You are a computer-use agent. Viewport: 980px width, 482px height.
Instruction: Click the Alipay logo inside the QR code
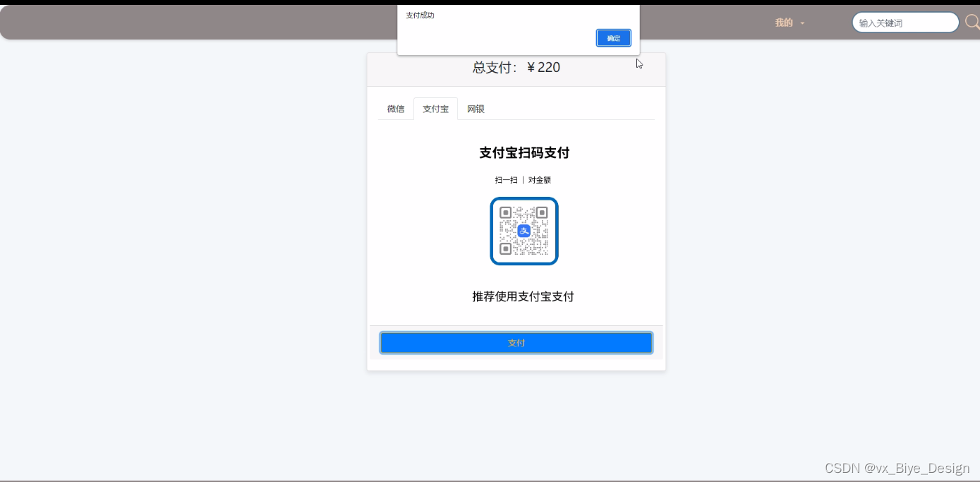coord(524,231)
